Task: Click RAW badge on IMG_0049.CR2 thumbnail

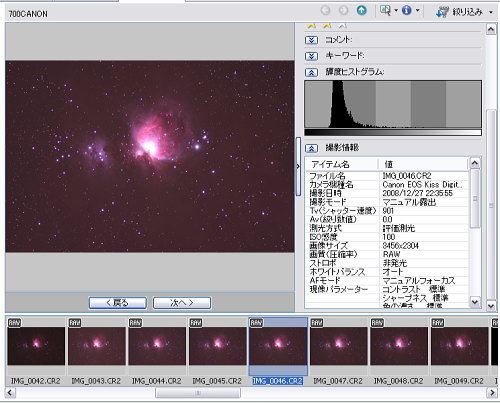Action: [438, 322]
